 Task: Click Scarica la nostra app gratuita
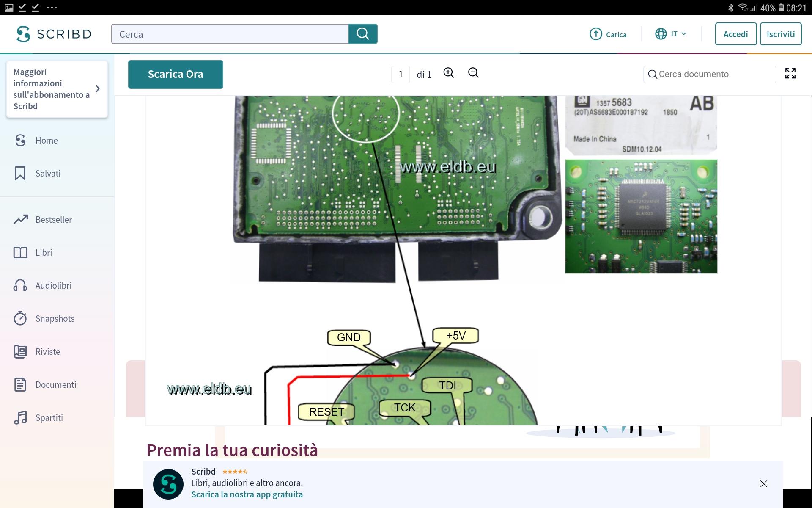pyautogui.click(x=247, y=494)
